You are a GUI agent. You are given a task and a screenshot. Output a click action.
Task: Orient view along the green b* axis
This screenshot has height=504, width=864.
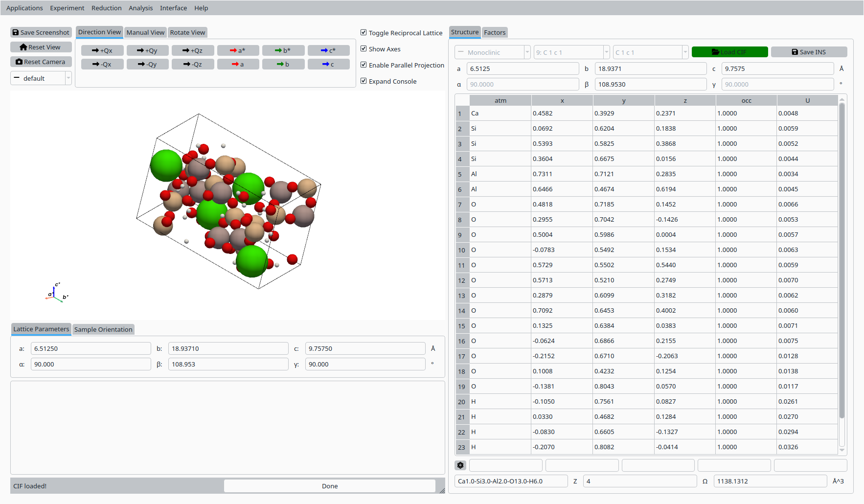pyautogui.click(x=283, y=50)
